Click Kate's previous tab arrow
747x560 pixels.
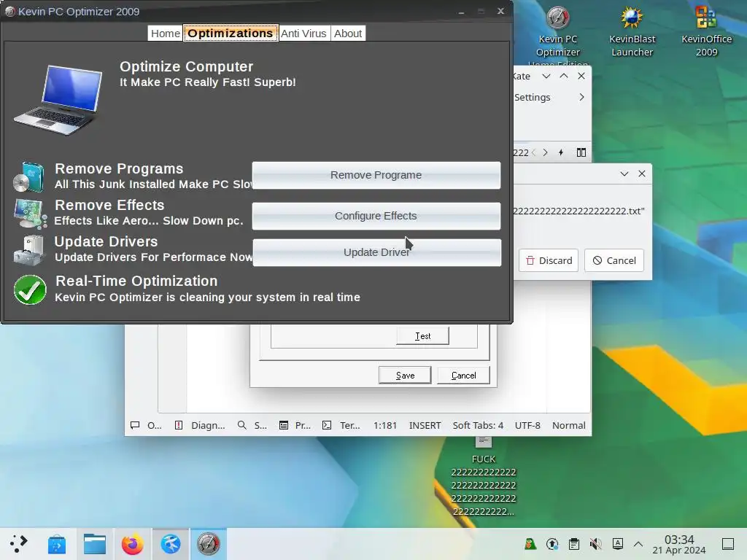(x=533, y=152)
